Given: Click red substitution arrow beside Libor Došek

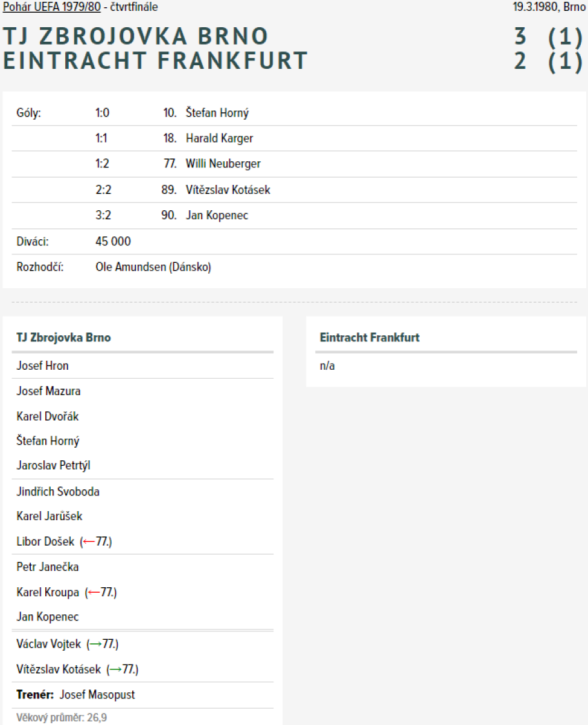Looking at the screenshot, I should 89,542.
